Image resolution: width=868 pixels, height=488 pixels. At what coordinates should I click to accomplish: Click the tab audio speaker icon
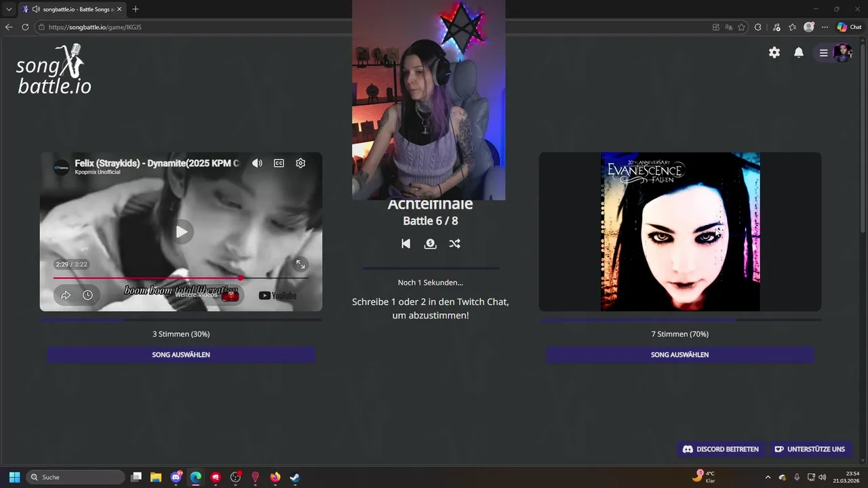point(35,9)
